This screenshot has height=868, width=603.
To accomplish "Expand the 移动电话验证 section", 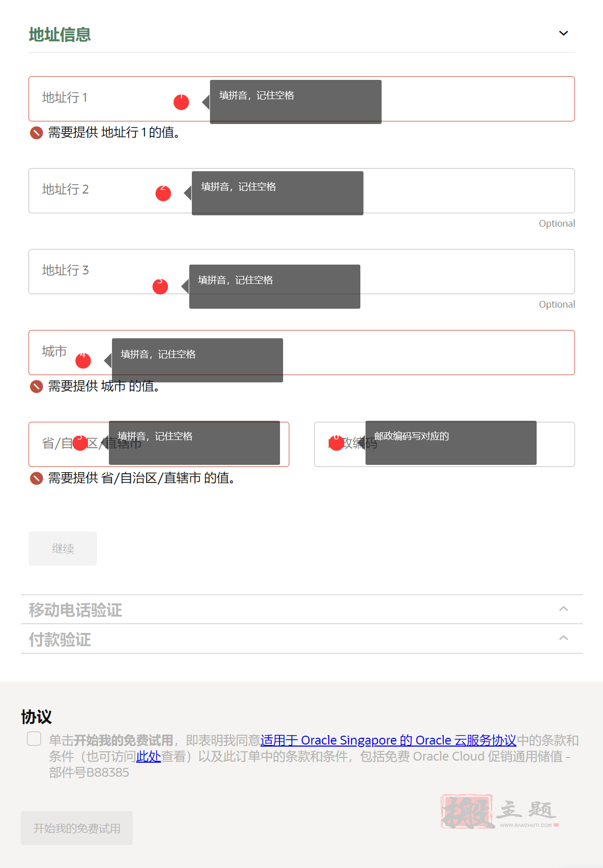I will [x=302, y=610].
